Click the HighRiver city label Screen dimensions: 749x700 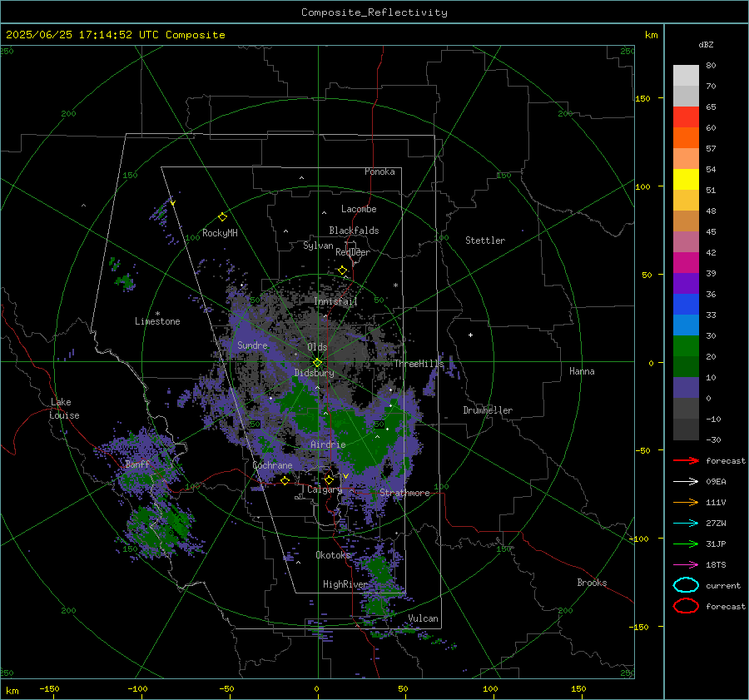click(x=345, y=584)
